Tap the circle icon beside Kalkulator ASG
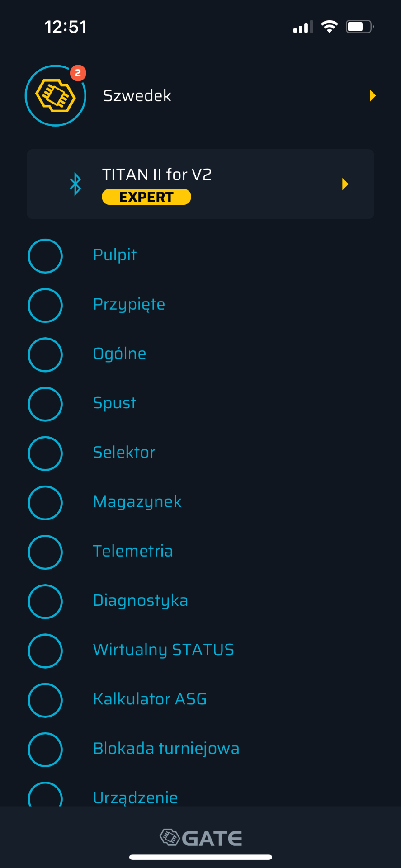The width and height of the screenshot is (401, 868). click(45, 700)
